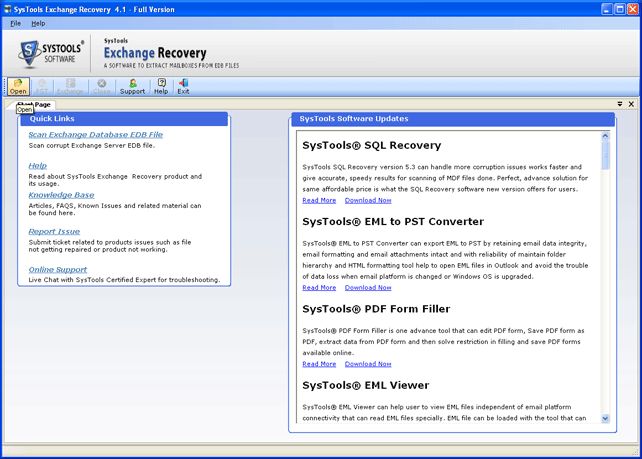The image size is (642, 459).
Task: Close the Start Page tab panel
Action: point(631,104)
